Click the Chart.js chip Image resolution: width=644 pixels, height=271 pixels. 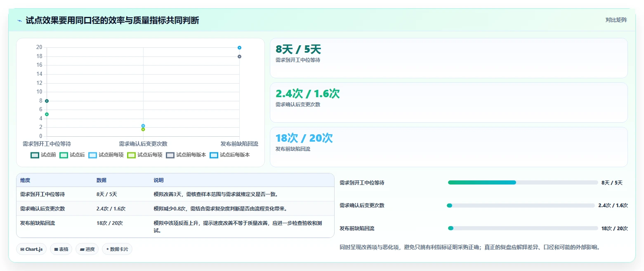[31, 249]
